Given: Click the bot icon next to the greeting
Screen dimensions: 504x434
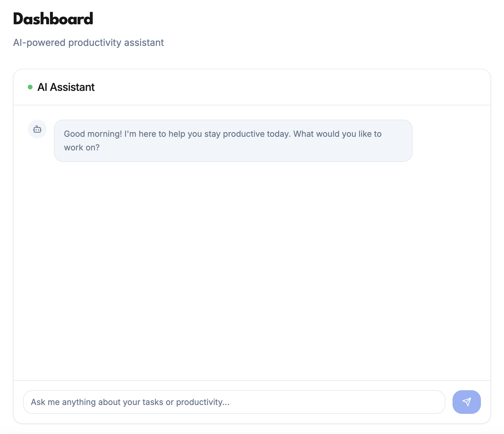Looking at the screenshot, I should 37,129.
